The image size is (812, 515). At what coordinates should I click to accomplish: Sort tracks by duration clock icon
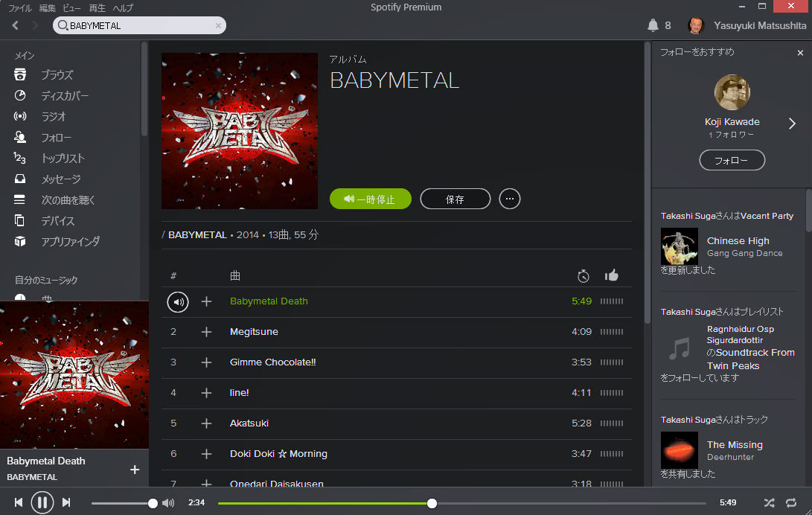(x=584, y=276)
